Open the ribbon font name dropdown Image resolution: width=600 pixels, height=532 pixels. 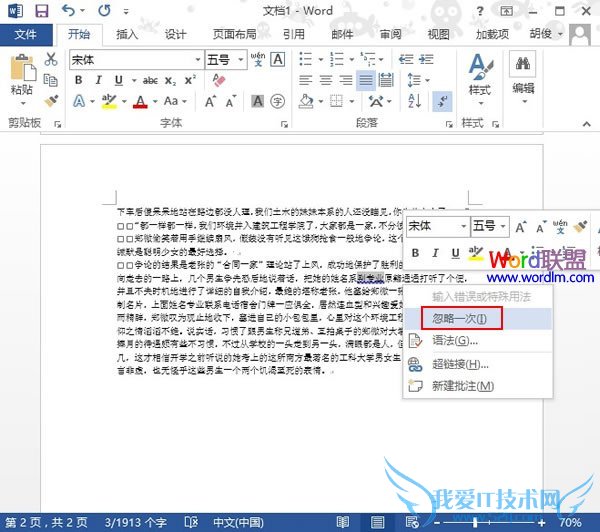[x=198, y=60]
